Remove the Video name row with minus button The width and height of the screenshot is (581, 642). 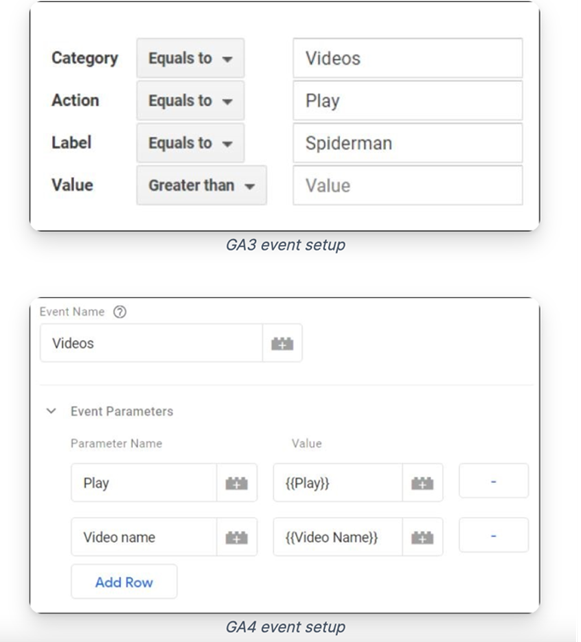pos(493,535)
